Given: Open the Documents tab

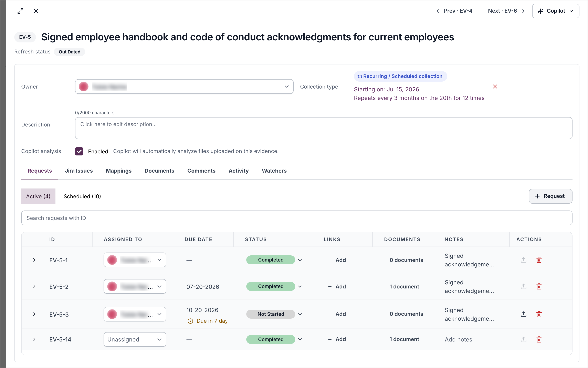Looking at the screenshot, I should (159, 171).
